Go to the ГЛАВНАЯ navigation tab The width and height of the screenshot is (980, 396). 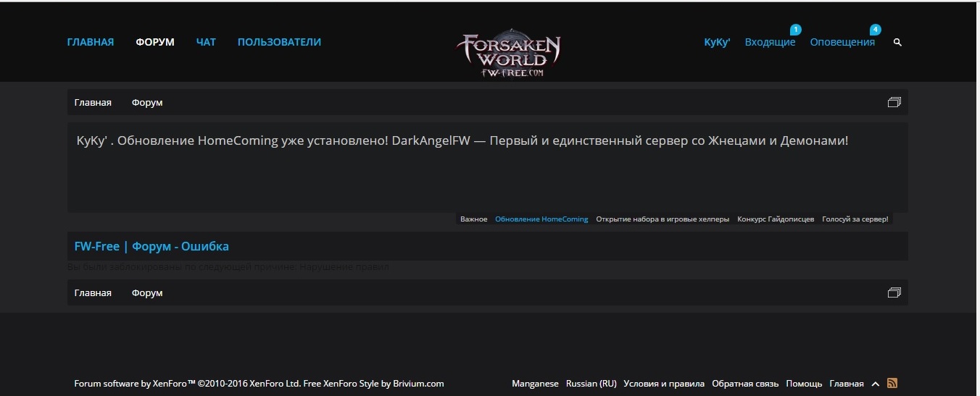[x=91, y=42]
